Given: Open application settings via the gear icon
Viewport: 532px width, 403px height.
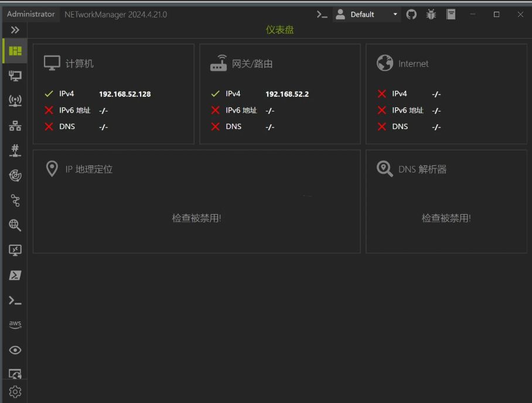Looking at the screenshot, I should (15, 391).
